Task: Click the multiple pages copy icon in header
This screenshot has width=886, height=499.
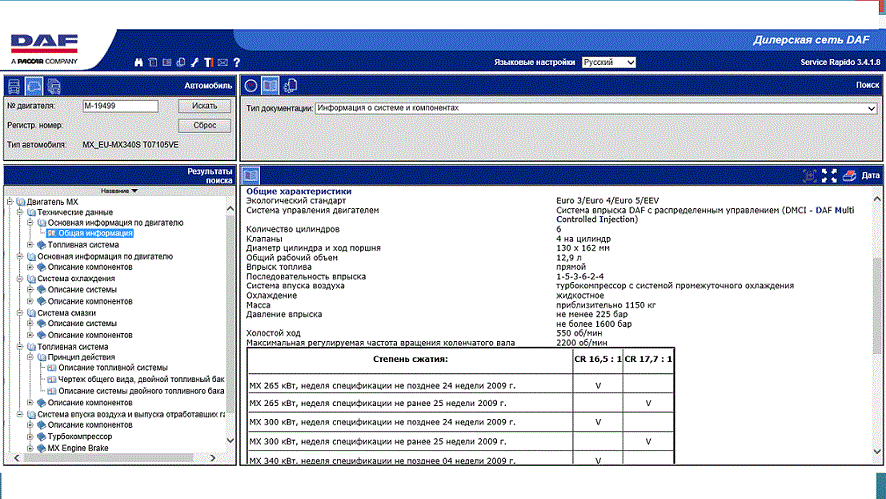Action: (x=181, y=62)
